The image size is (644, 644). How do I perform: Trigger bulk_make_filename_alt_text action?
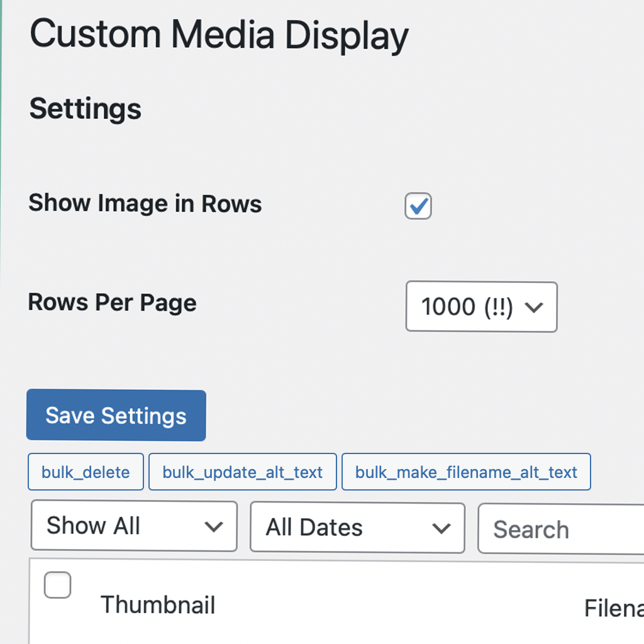(466, 472)
